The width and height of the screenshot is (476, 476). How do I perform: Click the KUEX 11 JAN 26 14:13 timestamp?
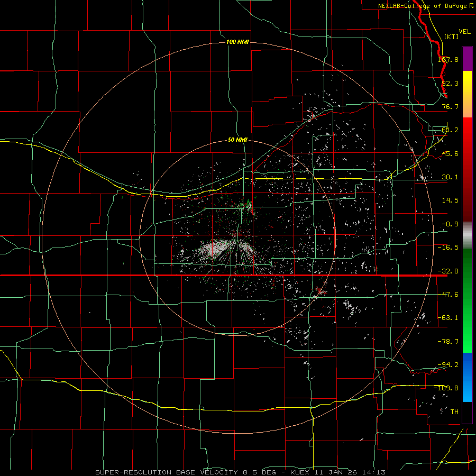[338, 472]
